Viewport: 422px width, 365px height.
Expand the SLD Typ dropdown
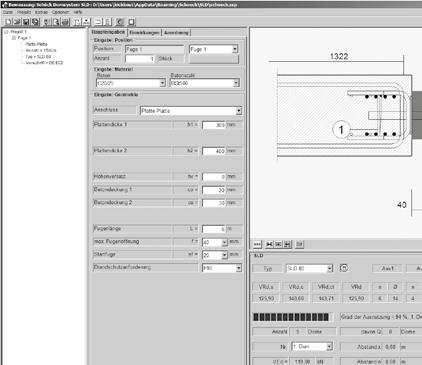pyautogui.click(x=330, y=268)
